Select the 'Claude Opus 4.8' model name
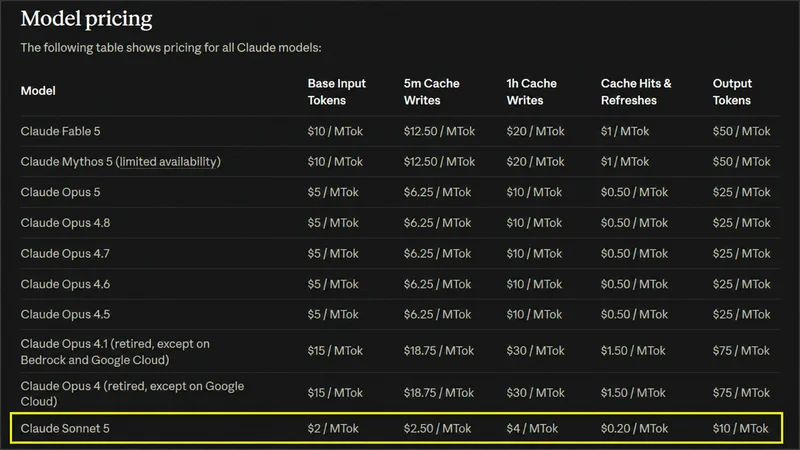Image resolution: width=800 pixels, height=450 pixels. tap(65, 223)
